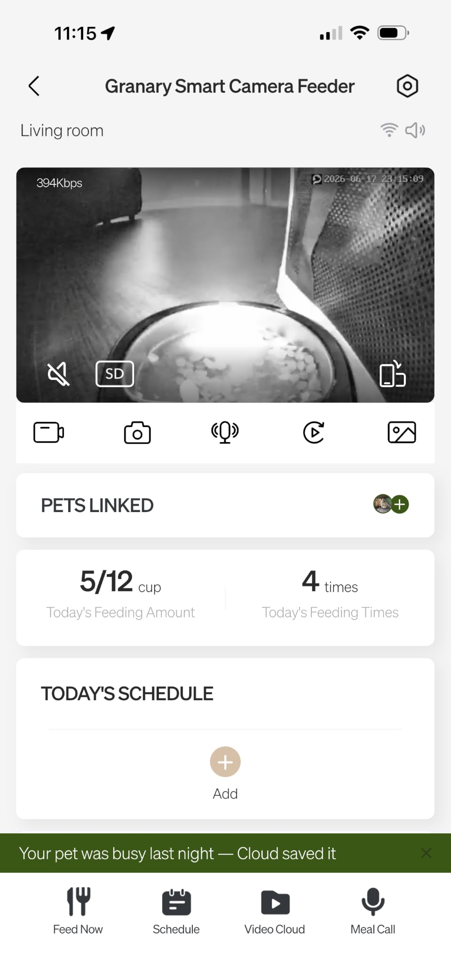Toggle SD video quality

pos(115,374)
